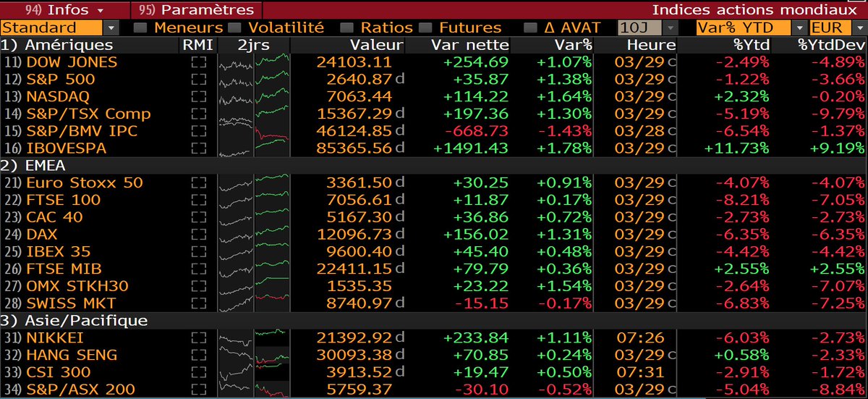868x399 pixels.
Task: Open the FTSE MIB 2-day sparkline chart
Action: point(255,269)
